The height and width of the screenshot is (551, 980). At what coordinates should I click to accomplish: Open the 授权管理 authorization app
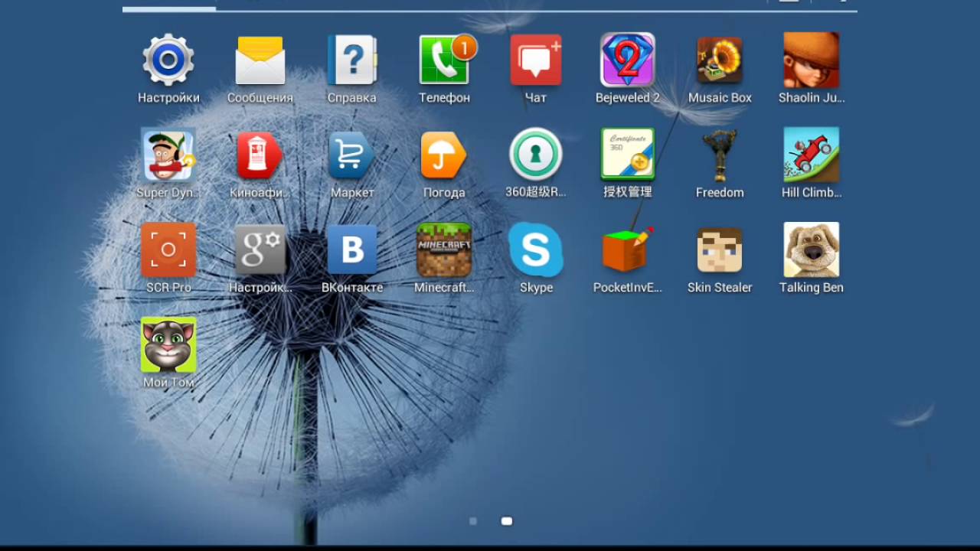point(628,155)
